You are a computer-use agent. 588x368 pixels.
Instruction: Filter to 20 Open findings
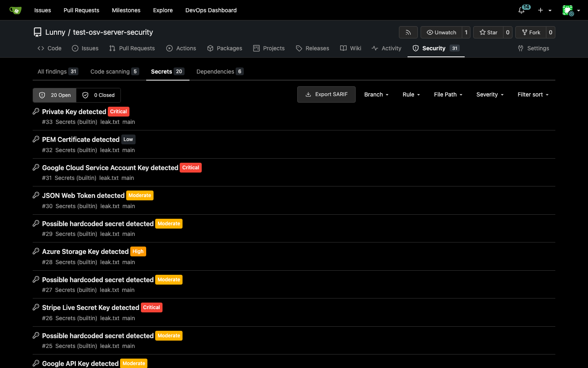tap(55, 95)
